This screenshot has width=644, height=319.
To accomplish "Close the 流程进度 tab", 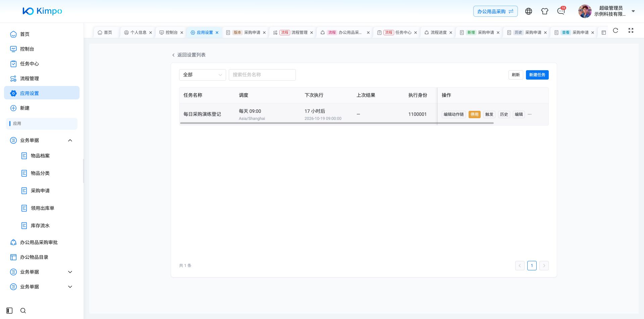I will (451, 33).
